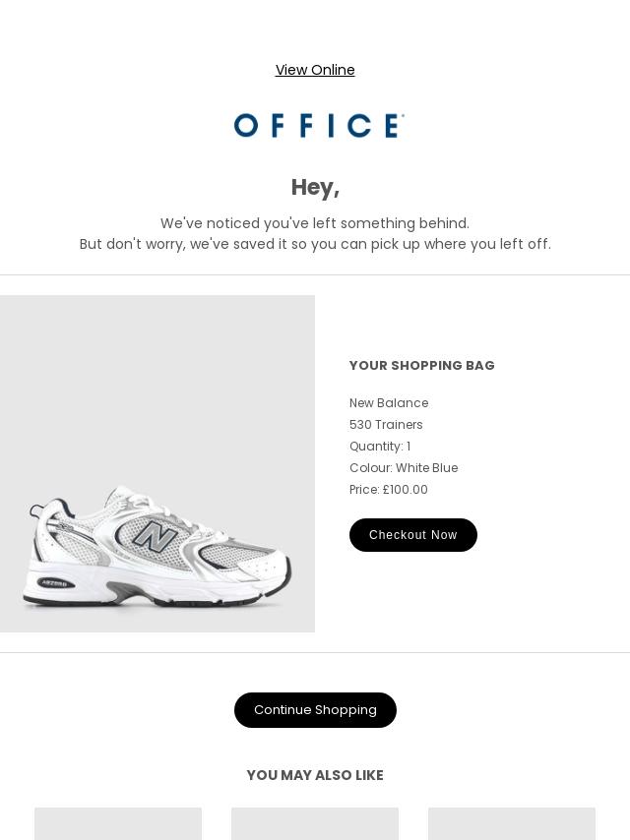Click the Colour: White Blue text
Image resolution: width=630 pixels, height=840 pixels.
coord(404,467)
